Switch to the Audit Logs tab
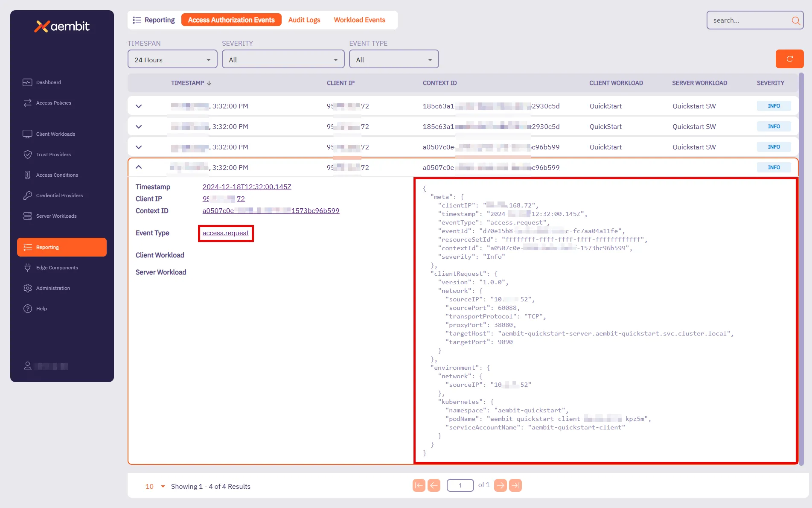Viewport: 812px width, 508px height. coord(304,20)
